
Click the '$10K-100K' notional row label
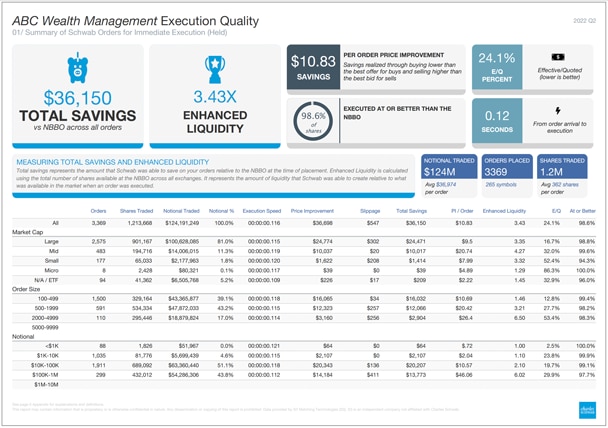pyautogui.click(x=45, y=365)
